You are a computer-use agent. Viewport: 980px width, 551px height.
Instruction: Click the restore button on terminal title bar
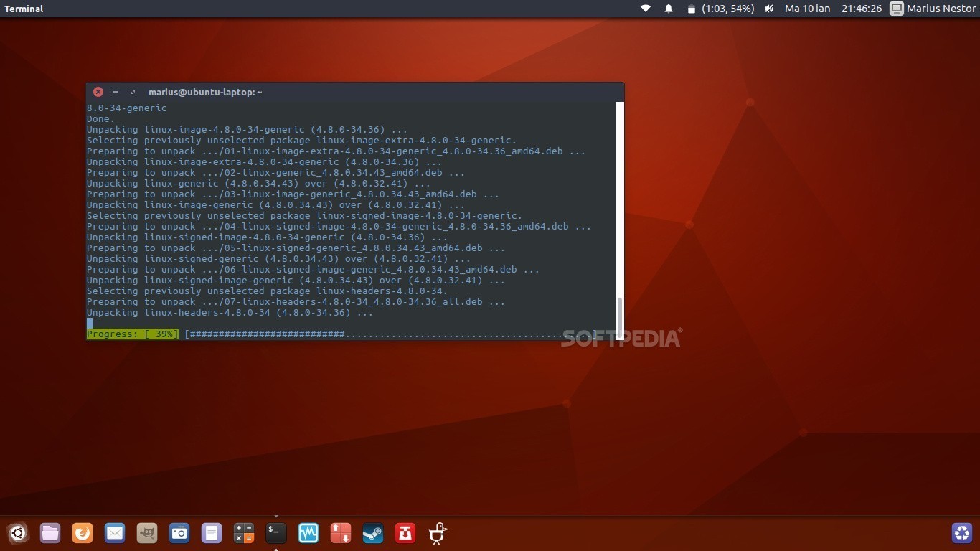[133, 92]
